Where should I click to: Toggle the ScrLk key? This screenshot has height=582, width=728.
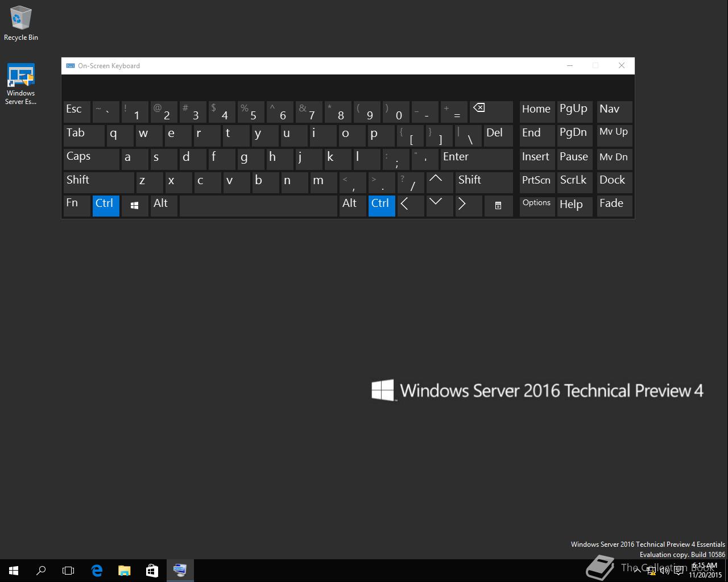point(575,182)
